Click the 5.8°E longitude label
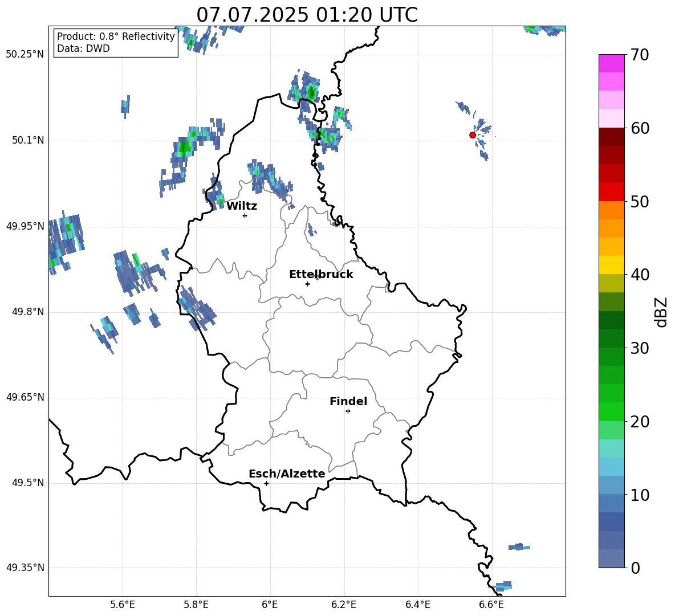The width and height of the screenshot is (675, 616). click(196, 605)
